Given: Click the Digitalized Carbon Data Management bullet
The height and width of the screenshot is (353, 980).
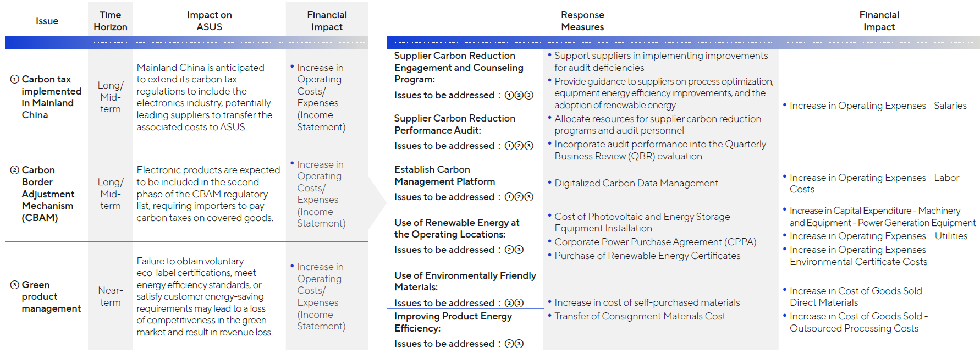Looking at the screenshot, I should point(636,183).
